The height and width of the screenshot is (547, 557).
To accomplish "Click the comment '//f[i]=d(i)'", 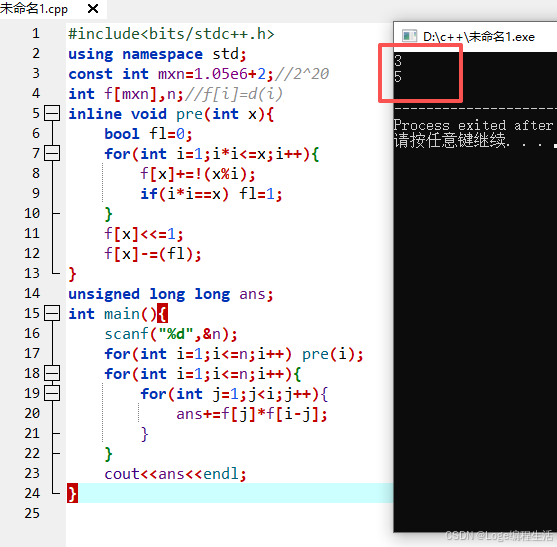I will [x=233, y=94].
